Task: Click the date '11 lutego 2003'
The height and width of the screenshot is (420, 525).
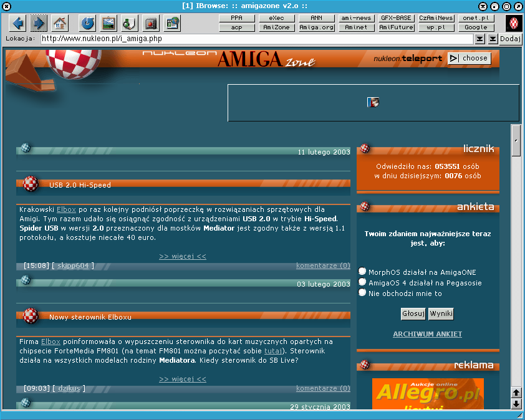Action: [324, 152]
